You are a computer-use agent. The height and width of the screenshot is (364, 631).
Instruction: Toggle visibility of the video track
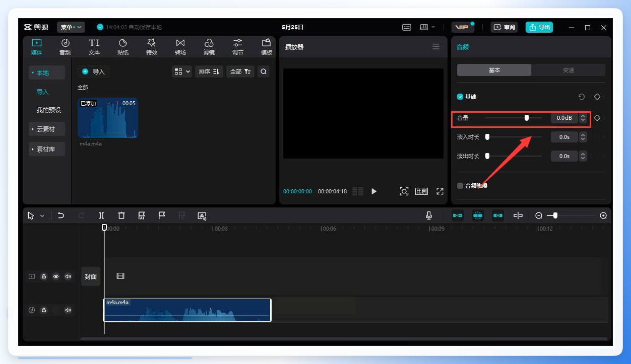click(x=56, y=276)
